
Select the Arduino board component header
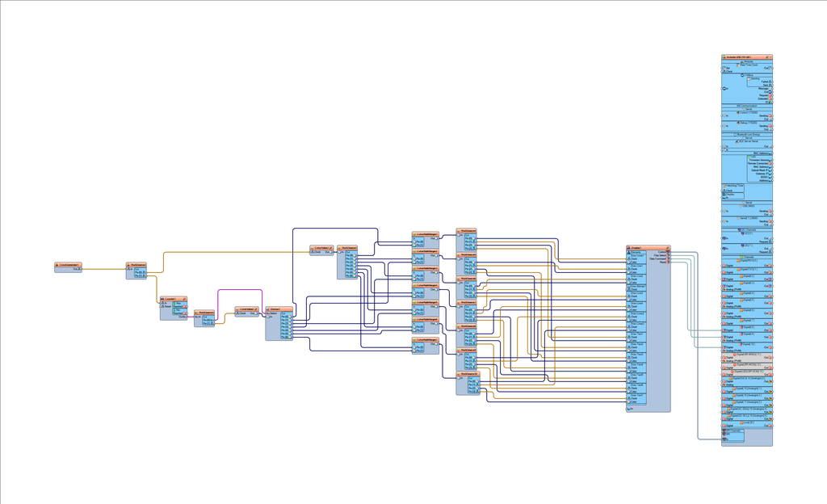pyautogui.click(x=747, y=57)
